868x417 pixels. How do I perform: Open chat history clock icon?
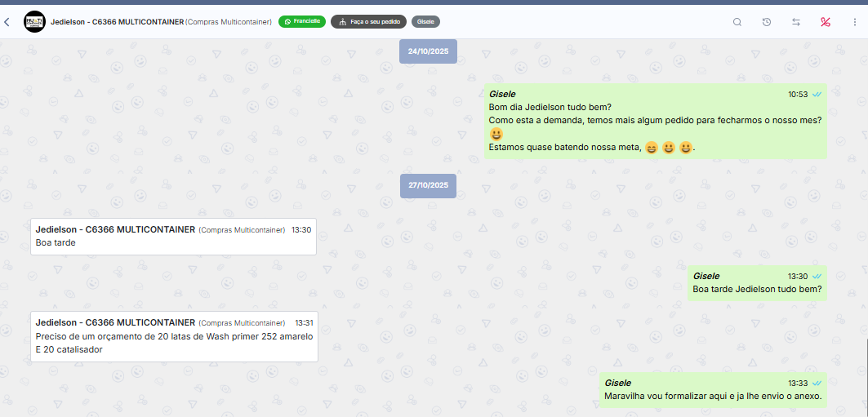[x=767, y=22]
